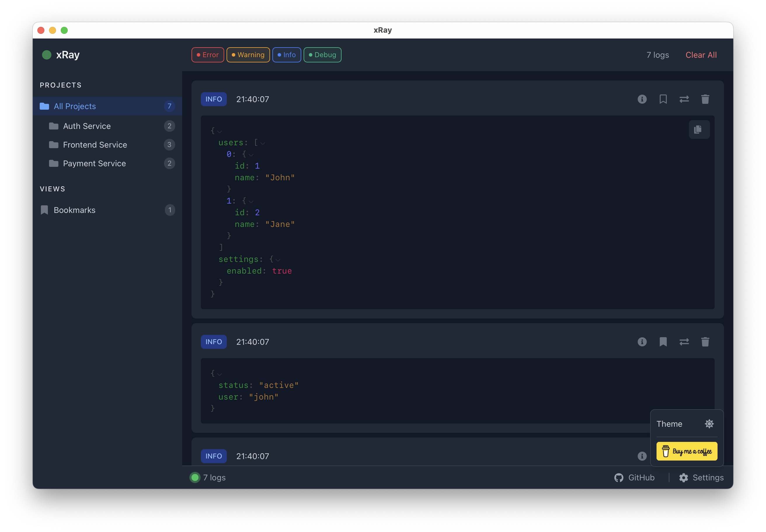This screenshot has height=532, width=766.
Task: Click the green connection status dot in footer
Action: click(x=195, y=478)
